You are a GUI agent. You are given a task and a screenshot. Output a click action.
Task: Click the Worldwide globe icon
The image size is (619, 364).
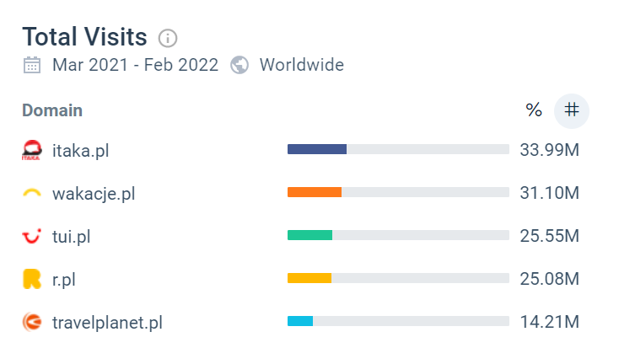[240, 65]
